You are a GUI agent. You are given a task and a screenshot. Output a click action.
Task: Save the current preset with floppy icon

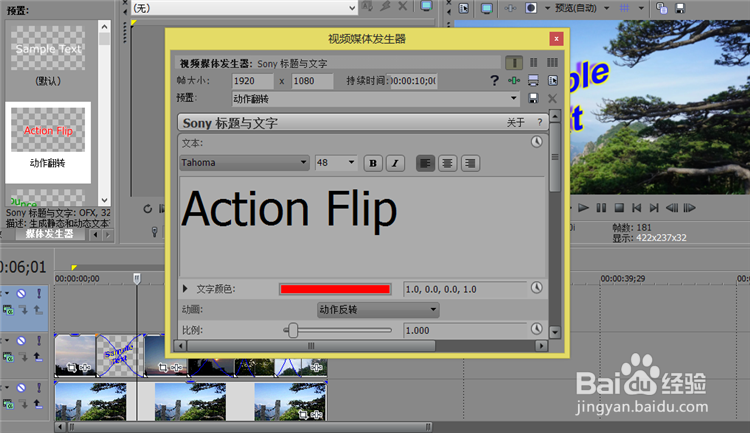[x=533, y=98]
